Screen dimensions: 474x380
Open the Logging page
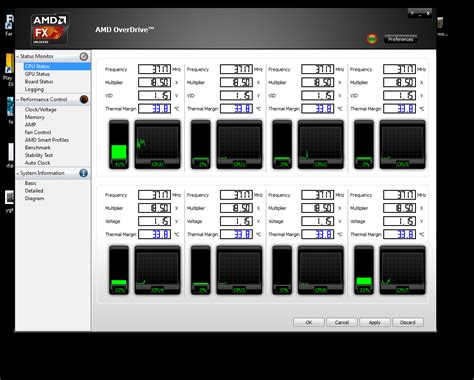(34, 89)
